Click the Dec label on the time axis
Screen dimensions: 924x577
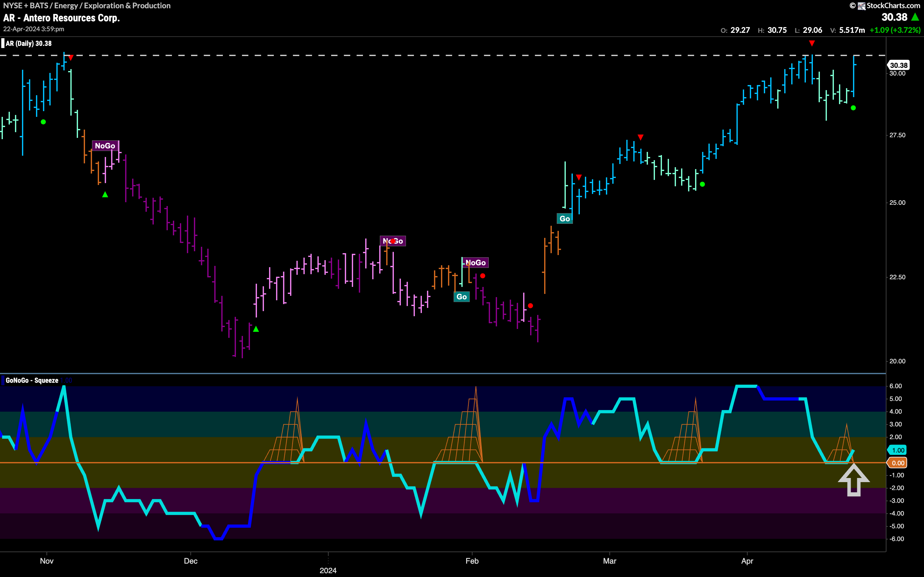click(x=190, y=561)
